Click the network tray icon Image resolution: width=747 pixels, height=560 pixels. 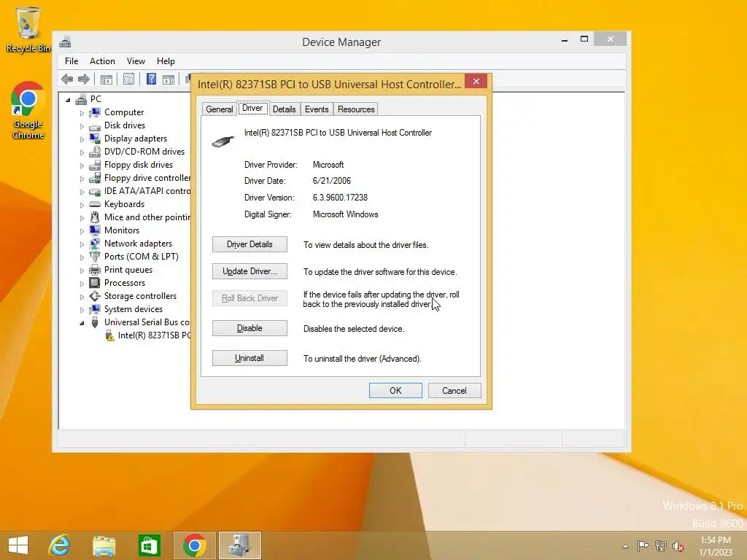click(x=661, y=546)
